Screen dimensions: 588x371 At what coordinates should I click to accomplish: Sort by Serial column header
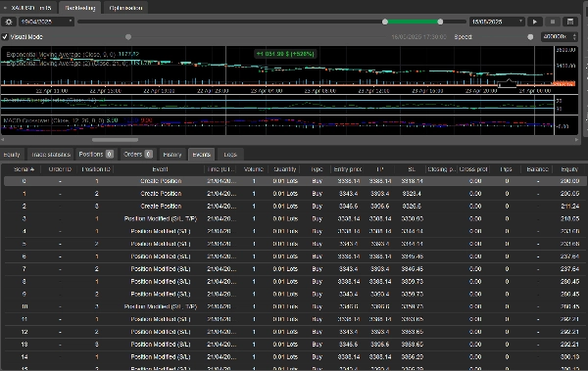24,169
